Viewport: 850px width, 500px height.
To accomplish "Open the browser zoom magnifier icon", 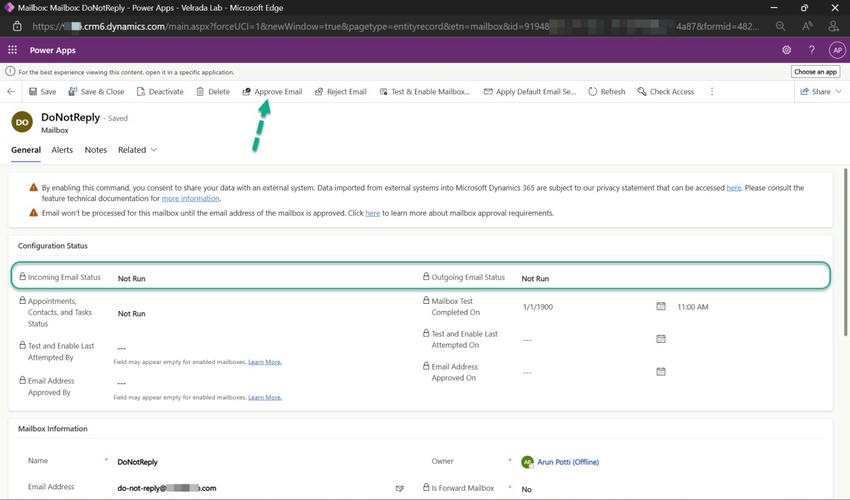I will click(781, 26).
